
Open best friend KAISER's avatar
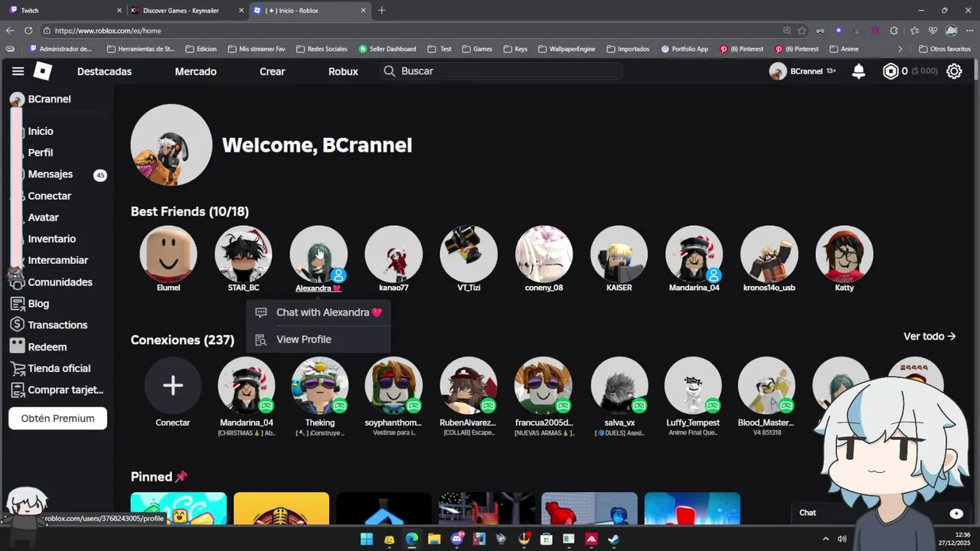619,253
